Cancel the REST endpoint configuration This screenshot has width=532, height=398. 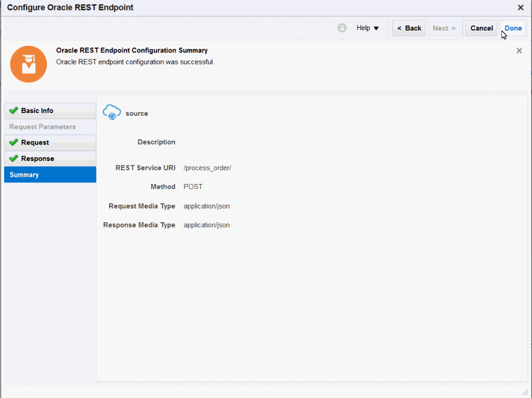pos(481,28)
